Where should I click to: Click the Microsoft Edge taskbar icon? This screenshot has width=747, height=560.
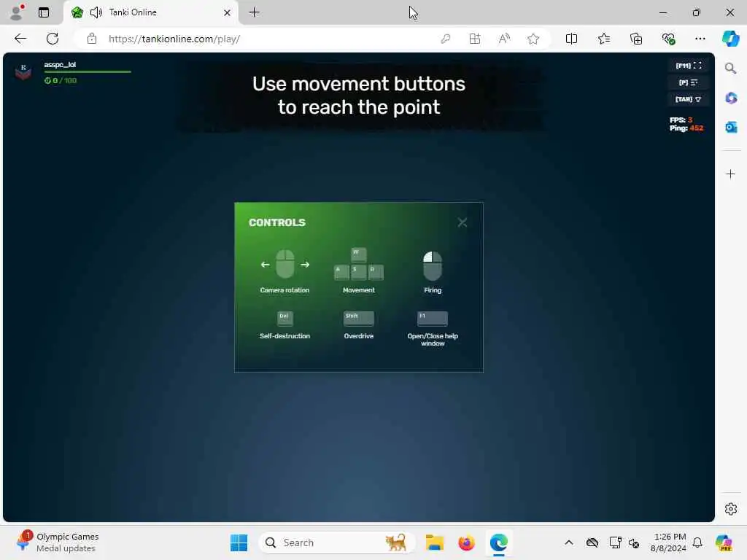click(499, 542)
